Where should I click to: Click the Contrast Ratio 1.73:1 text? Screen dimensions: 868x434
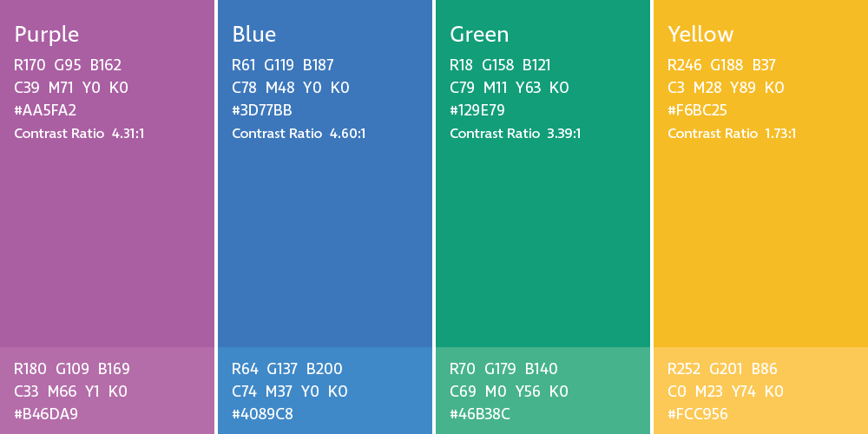pyautogui.click(x=732, y=134)
